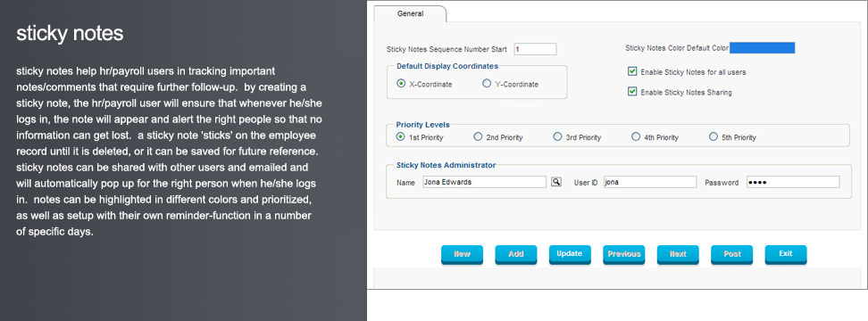The width and height of the screenshot is (868, 321).
Task: Set priority to 5th Priority
Action: coord(714,137)
